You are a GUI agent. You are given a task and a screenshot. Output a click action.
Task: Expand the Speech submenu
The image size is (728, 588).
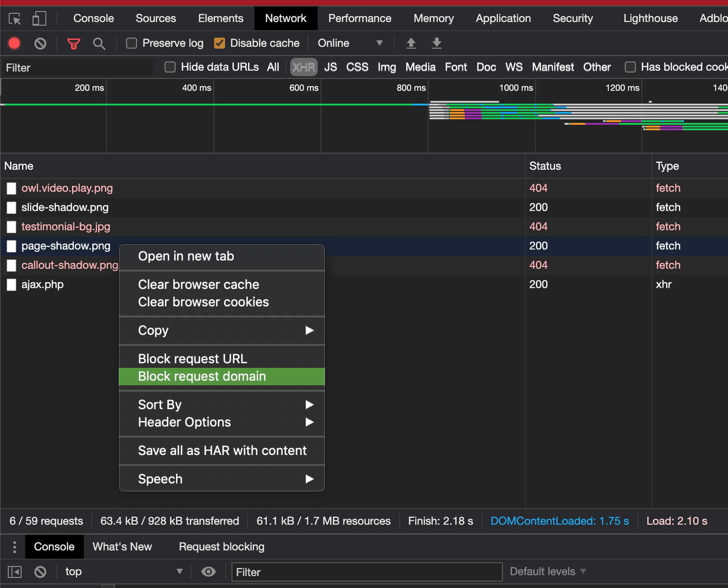click(222, 479)
